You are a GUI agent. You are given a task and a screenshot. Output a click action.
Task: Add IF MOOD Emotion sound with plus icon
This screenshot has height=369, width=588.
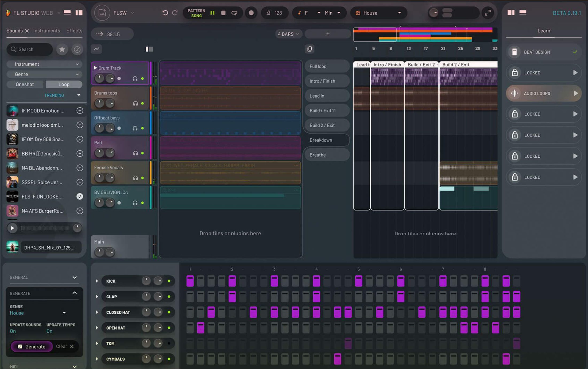(x=80, y=111)
